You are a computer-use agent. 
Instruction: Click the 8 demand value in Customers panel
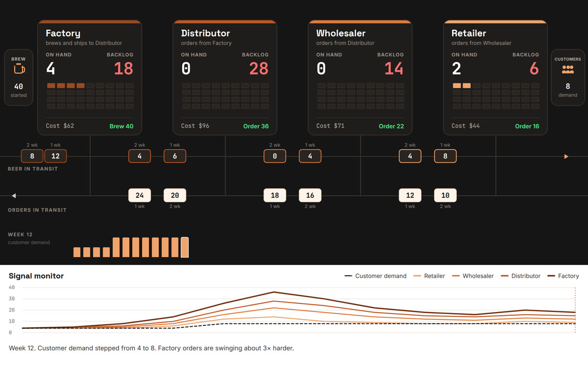tap(568, 86)
